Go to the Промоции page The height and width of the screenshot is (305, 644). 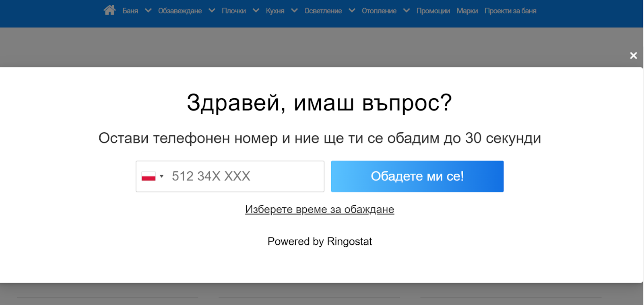pyautogui.click(x=433, y=11)
